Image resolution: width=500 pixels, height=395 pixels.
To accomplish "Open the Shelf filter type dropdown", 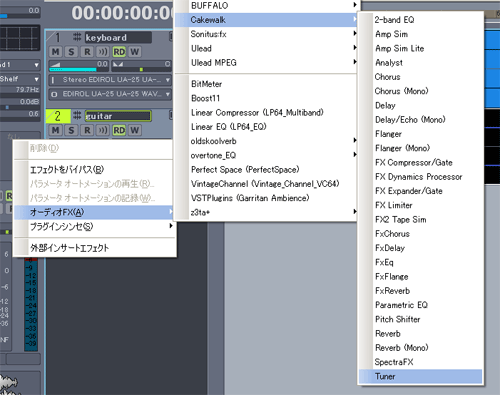I will coord(20,79).
